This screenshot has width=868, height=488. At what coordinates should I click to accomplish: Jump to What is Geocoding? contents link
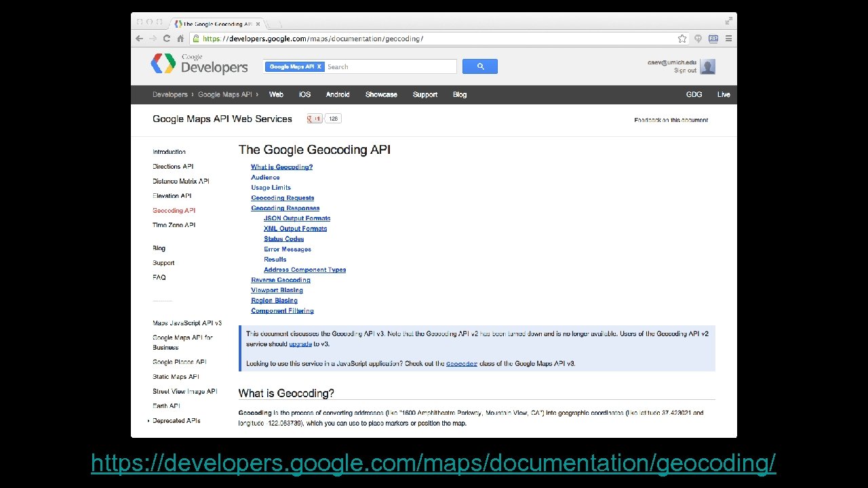(x=281, y=167)
